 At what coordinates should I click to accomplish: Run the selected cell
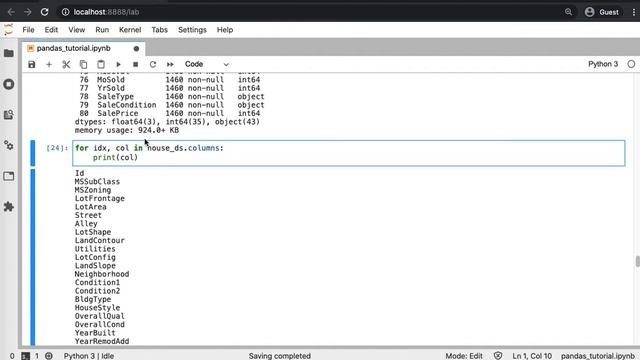118,64
